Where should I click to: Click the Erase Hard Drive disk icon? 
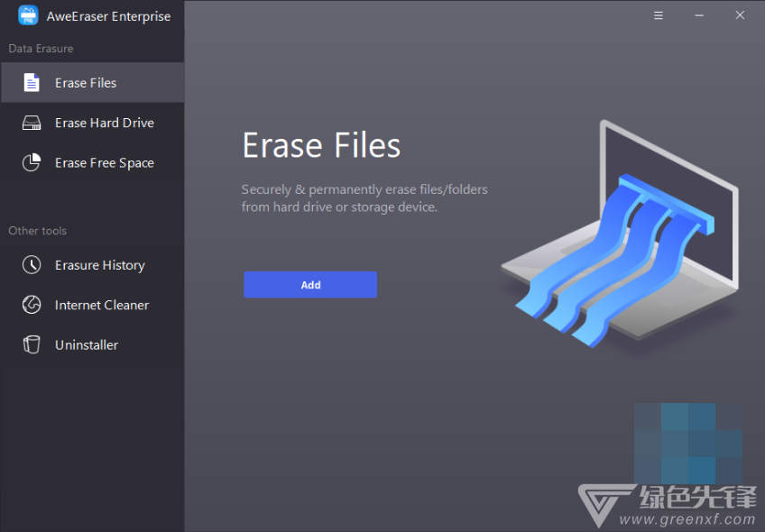(x=32, y=123)
